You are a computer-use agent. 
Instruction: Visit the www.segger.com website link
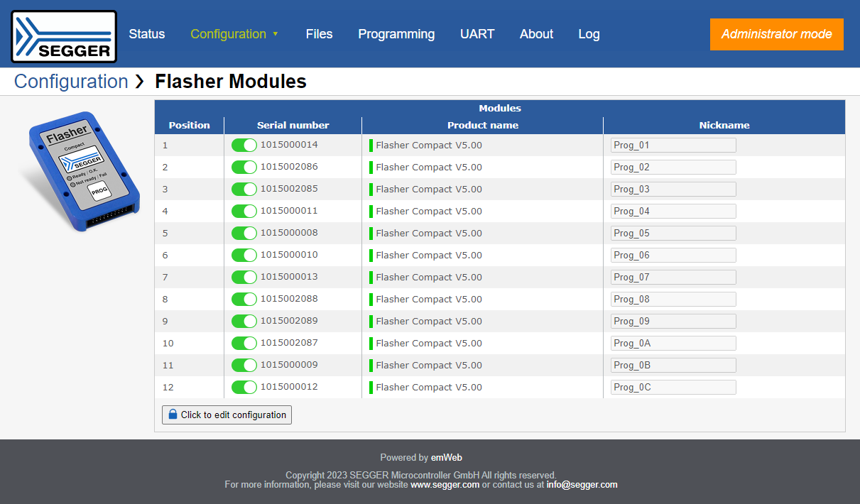click(445, 485)
